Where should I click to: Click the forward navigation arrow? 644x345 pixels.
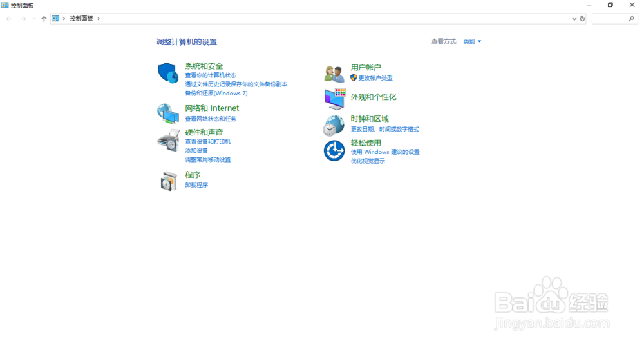click(x=23, y=19)
